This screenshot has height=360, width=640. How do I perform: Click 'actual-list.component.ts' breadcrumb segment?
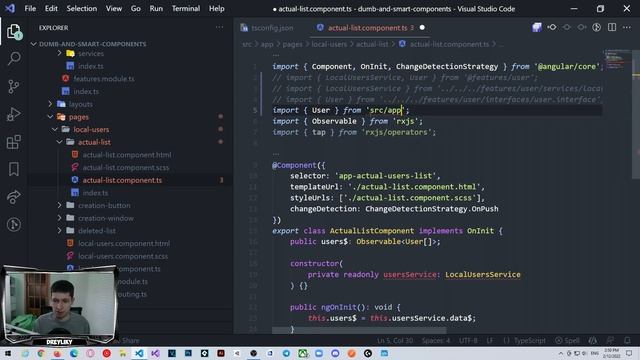pos(449,44)
